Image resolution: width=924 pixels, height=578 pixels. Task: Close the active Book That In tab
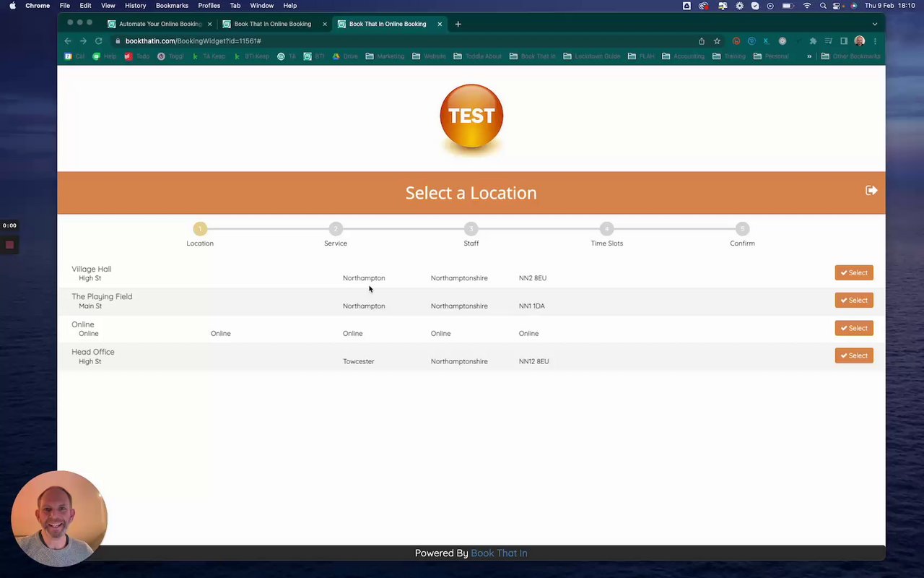coord(440,24)
